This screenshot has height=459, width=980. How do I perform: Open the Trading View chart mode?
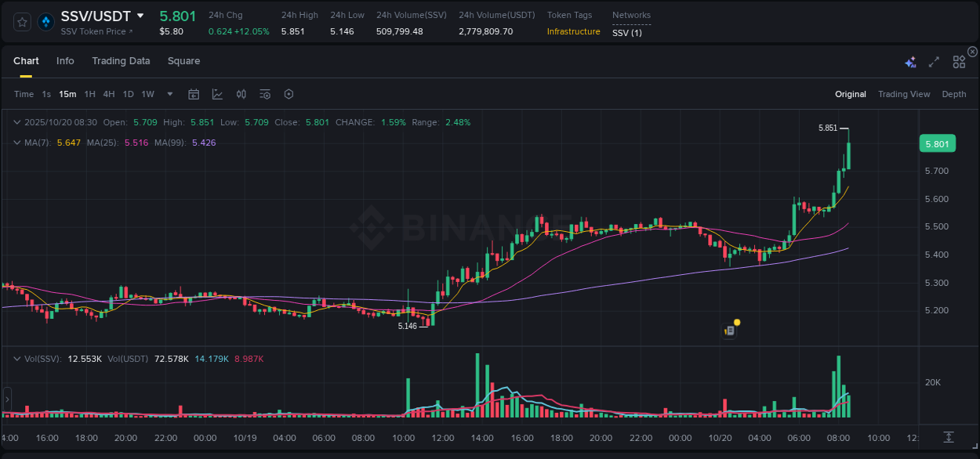pyautogui.click(x=904, y=94)
